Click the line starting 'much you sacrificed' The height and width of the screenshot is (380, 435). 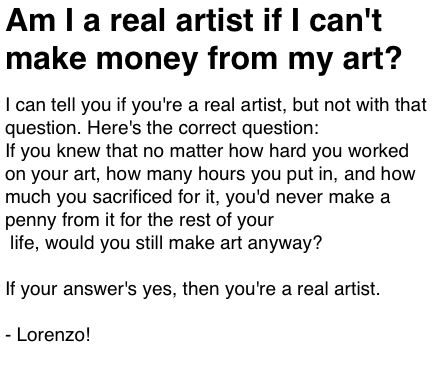tap(197, 197)
